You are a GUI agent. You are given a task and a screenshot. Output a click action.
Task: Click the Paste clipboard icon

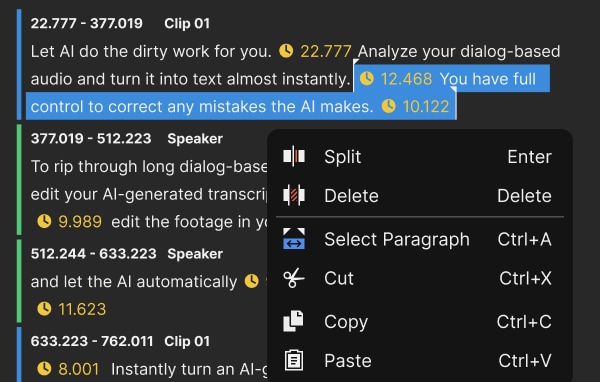click(294, 360)
